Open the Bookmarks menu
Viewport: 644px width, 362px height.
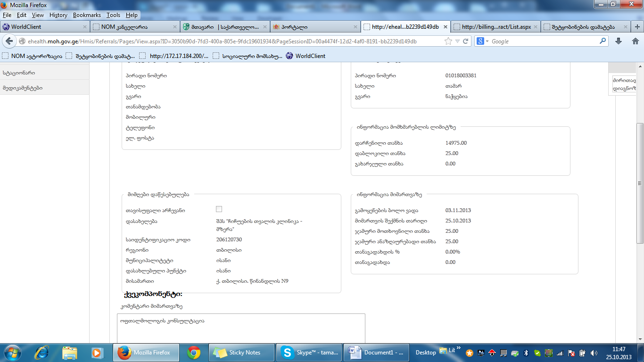pos(87,15)
